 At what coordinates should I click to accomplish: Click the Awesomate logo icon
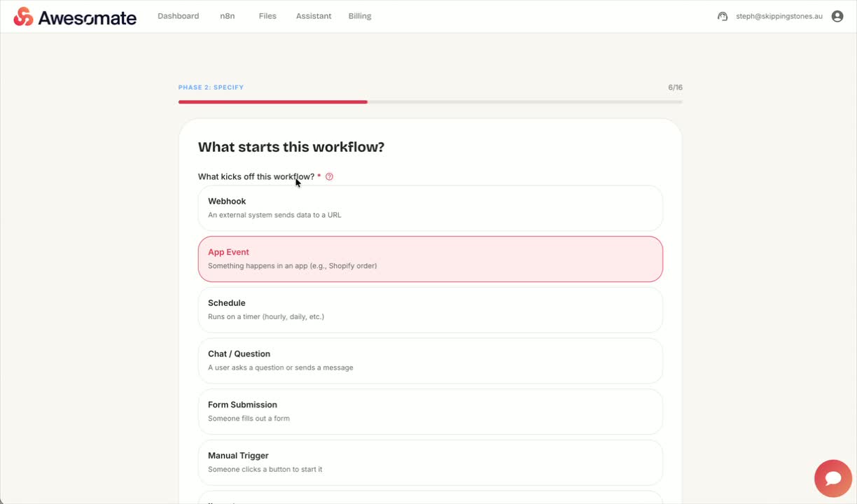(x=23, y=16)
